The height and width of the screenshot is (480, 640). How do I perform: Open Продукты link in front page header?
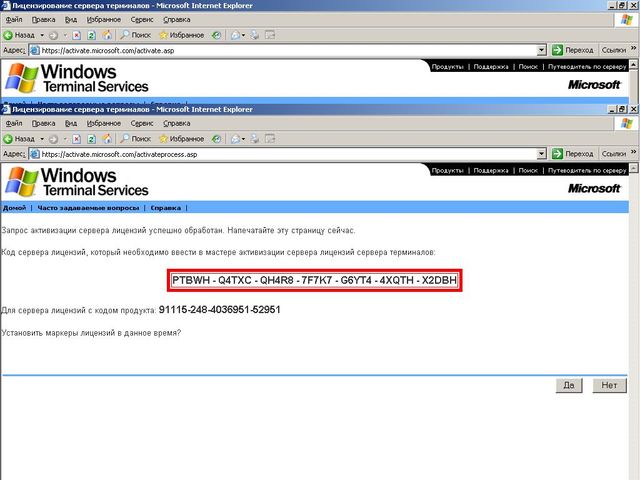point(447,170)
